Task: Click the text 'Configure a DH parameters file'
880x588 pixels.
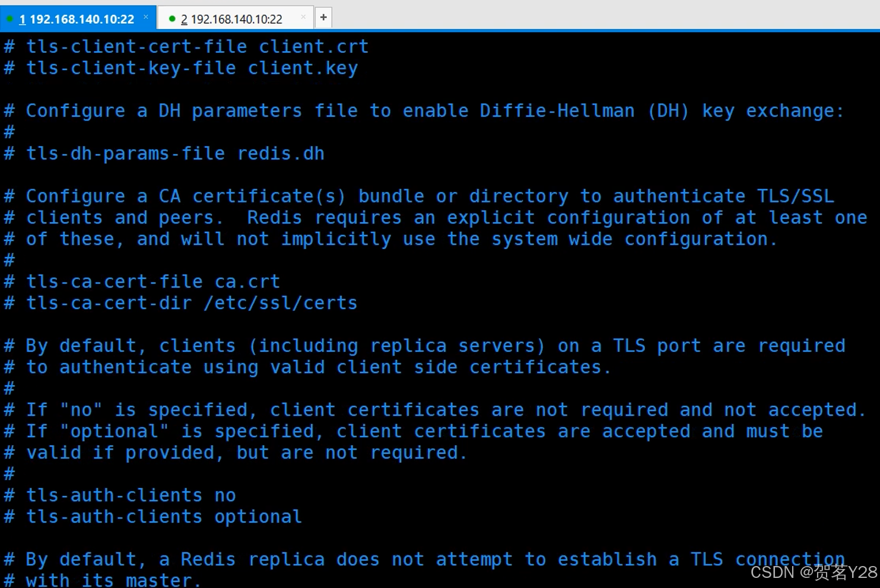Action: (x=192, y=111)
